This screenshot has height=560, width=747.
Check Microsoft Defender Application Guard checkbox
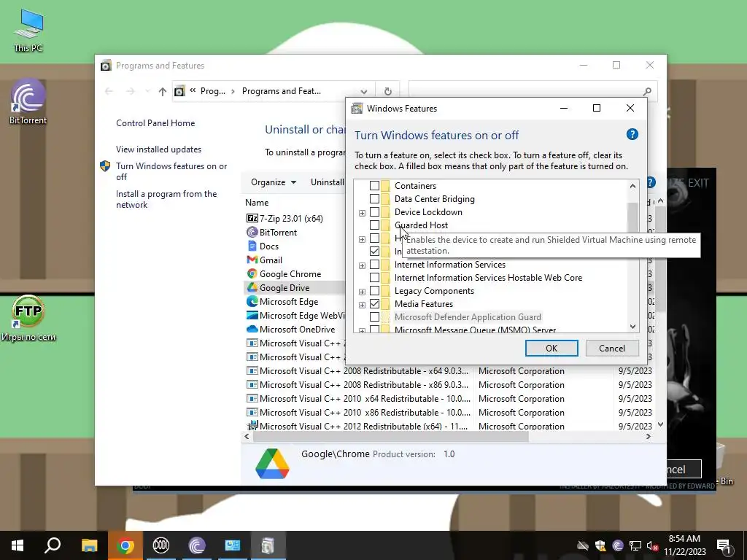pyautogui.click(x=374, y=317)
